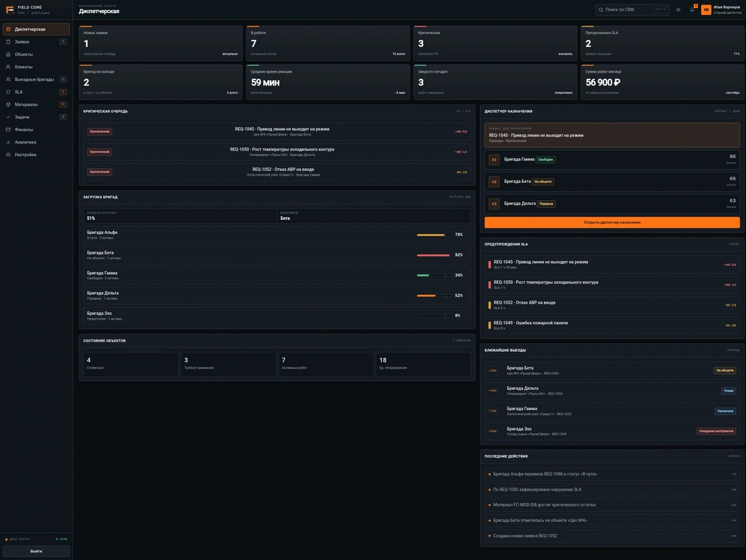Open REQ-1049 Ошибка пожарной панели SLA warning

tap(612, 325)
